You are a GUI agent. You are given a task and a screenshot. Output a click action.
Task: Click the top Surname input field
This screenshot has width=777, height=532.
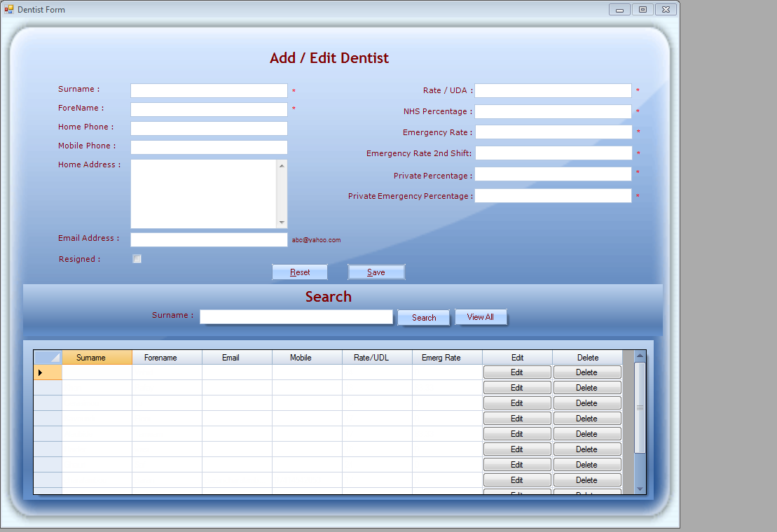pyautogui.click(x=209, y=91)
